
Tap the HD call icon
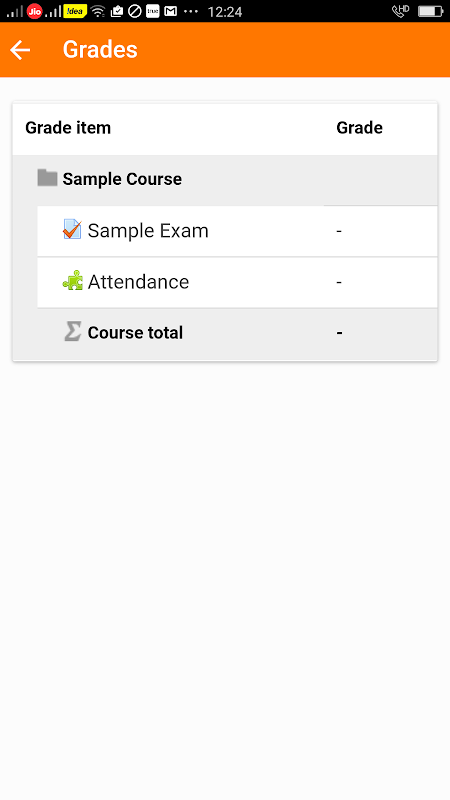tap(401, 11)
